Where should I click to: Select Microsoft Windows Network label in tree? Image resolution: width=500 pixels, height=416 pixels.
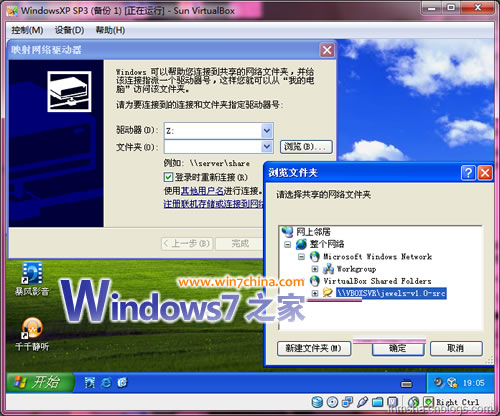pyautogui.click(x=377, y=257)
